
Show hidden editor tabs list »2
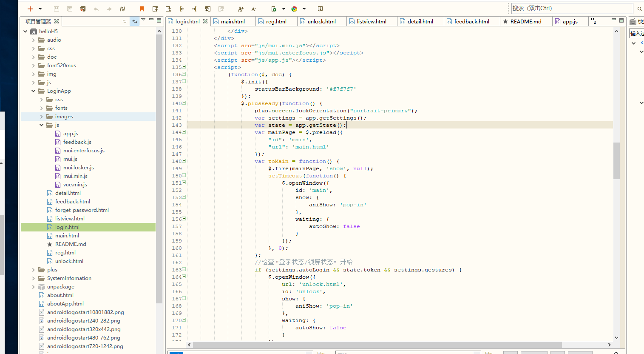(x=593, y=21)
